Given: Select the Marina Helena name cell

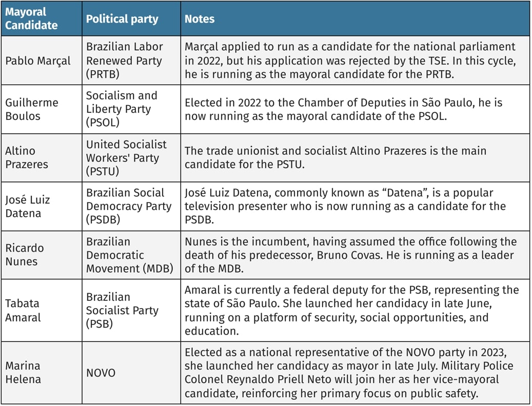Looking at the screenshot, I should (x=42, y=373).
